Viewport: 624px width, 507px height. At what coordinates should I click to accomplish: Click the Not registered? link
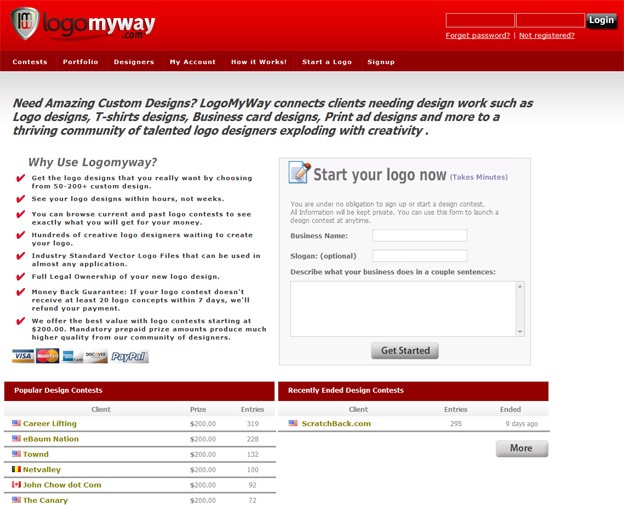pos(547,35)
